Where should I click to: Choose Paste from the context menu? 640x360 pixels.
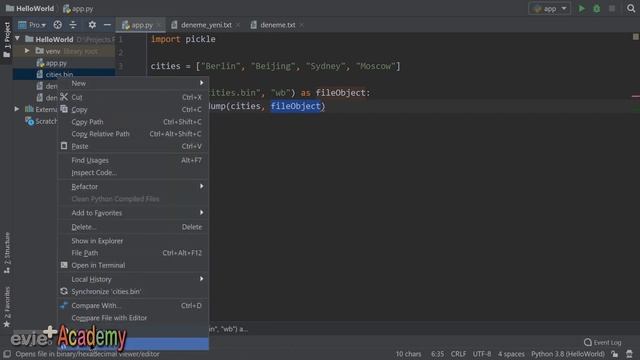tap(133, 146)
